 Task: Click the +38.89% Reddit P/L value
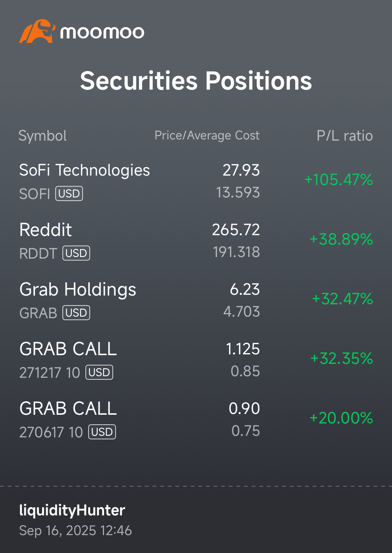[x=341, y=239]
